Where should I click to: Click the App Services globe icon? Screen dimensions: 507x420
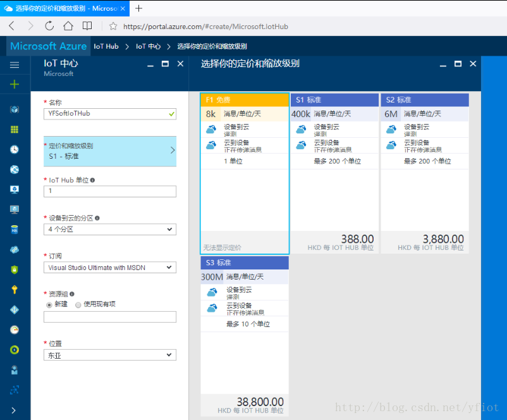tap(15, 169)
